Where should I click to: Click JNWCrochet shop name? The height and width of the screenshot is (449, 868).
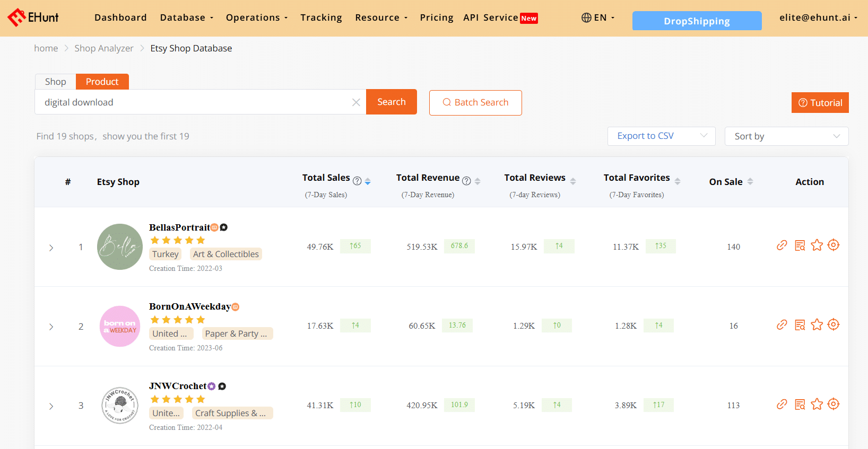point(178,386)
